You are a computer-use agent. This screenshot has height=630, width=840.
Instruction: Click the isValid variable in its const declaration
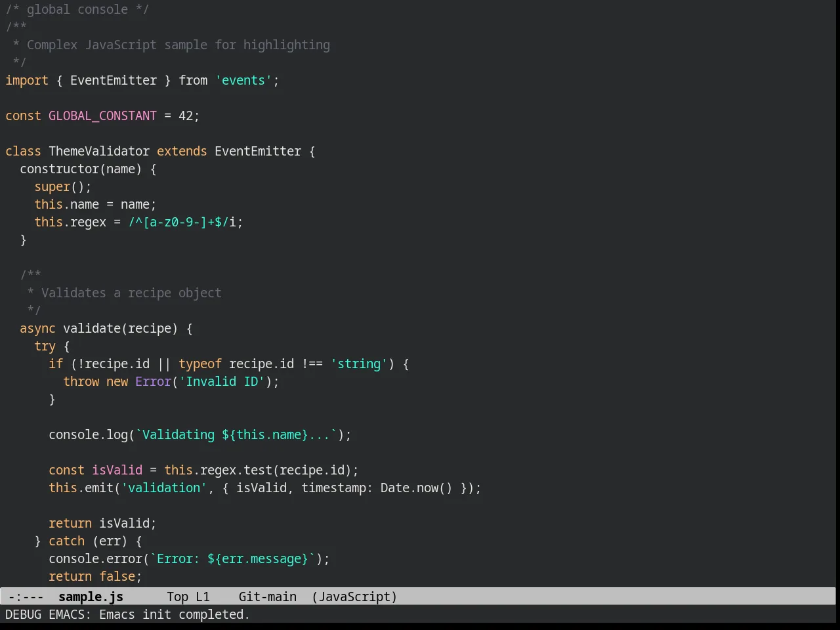click(x=117, y=470)
